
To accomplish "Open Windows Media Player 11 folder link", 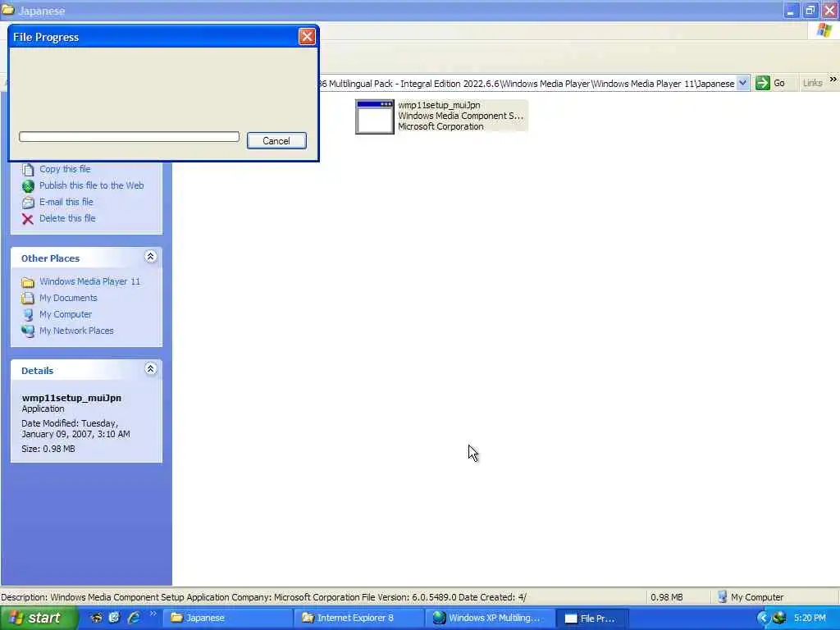I will click(x=90, y=281).
